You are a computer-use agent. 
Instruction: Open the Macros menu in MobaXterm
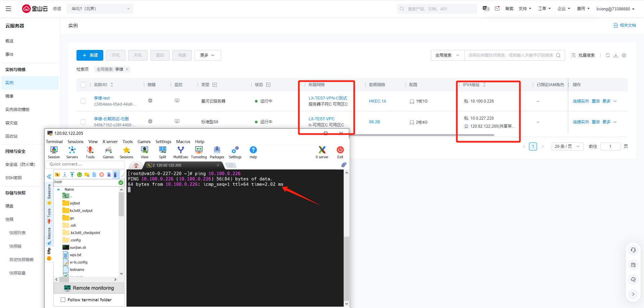(x=183, y=142)
